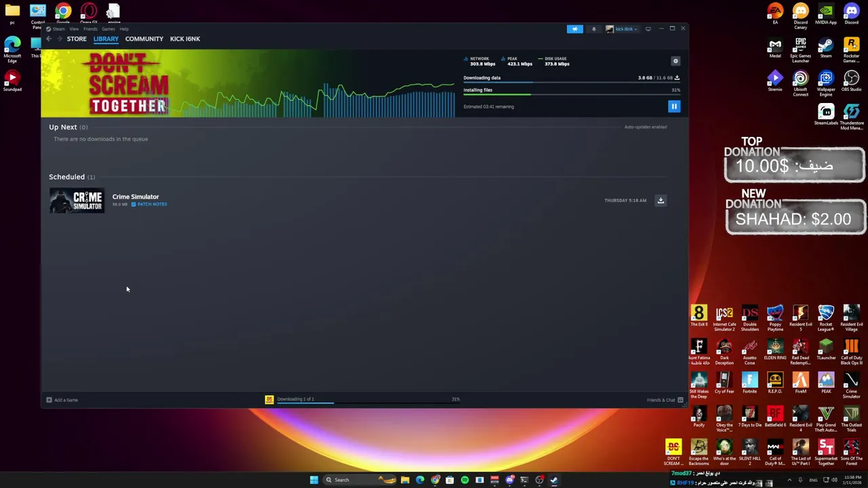Select R.E.P.O. desktop icon

(775, 383)
